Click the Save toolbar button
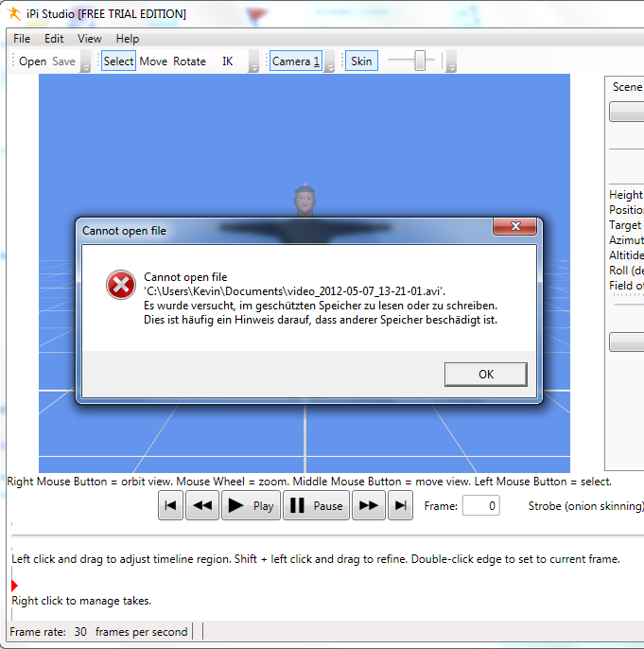 [63, 61]
